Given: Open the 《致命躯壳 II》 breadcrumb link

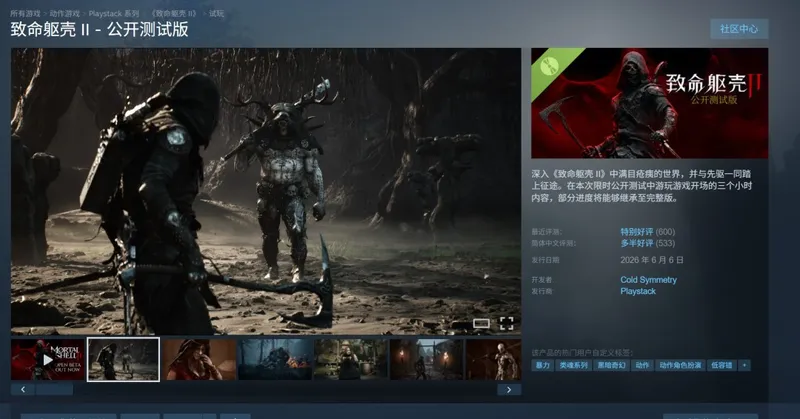Looking at the screenshot, I should point(173,13).
